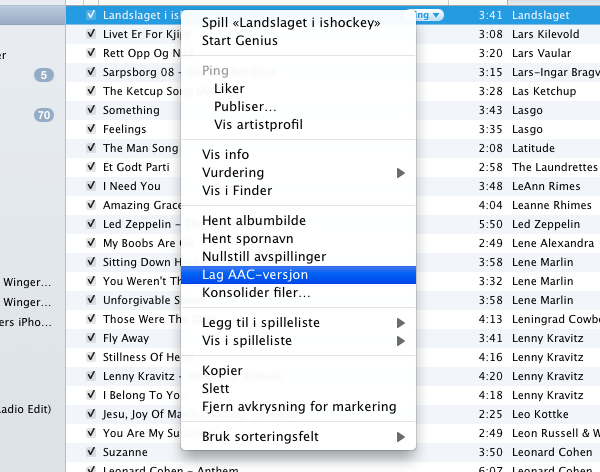Select Start Genius menu entry
Viewport: 600px width, 472px height.
[x=240, y=41]
